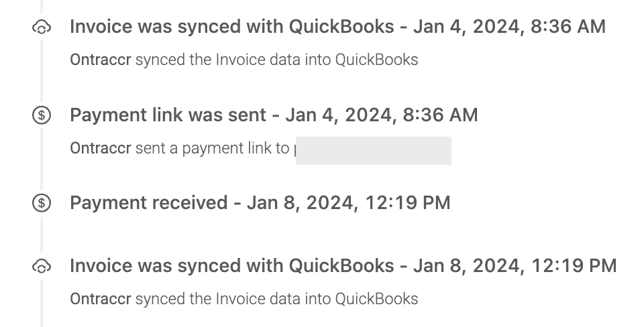
Task: Click 'synced the Invoice data into QuickBooks' under Jan 8
Action: [277, 299]
